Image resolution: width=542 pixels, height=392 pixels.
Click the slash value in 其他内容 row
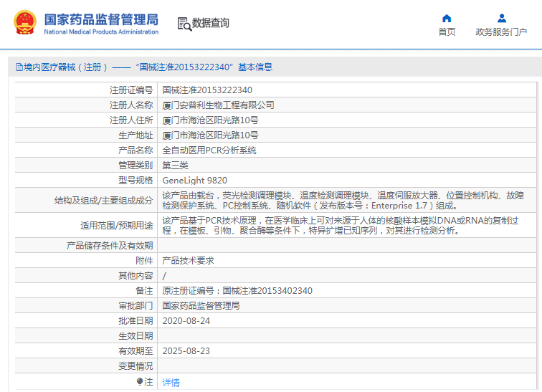[x=164, y=276]
